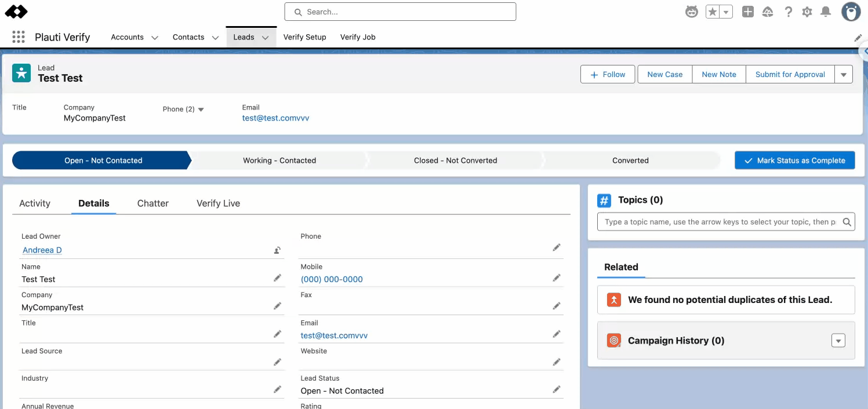Edit the Mobile field pencil icon

pos(556,278)
